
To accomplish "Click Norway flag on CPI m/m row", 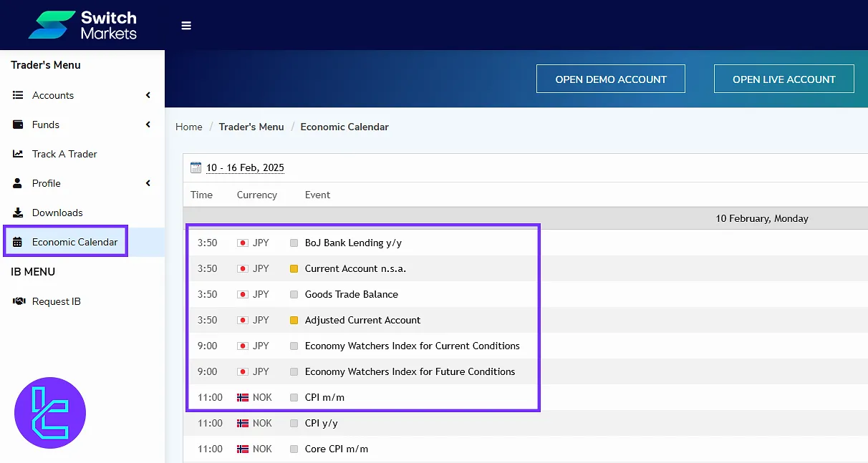I will pyautogui.click(x=242, y=397).
